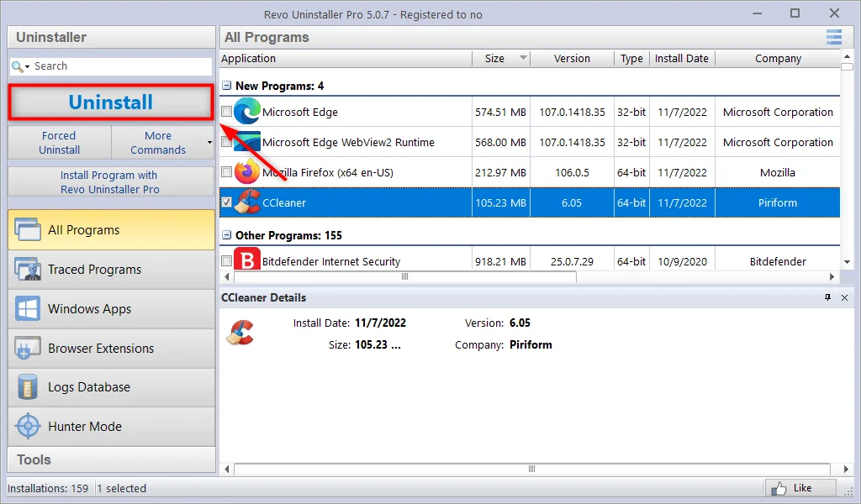Switch to Windows Apps
The image size is (861, 504).
(112, 309)
